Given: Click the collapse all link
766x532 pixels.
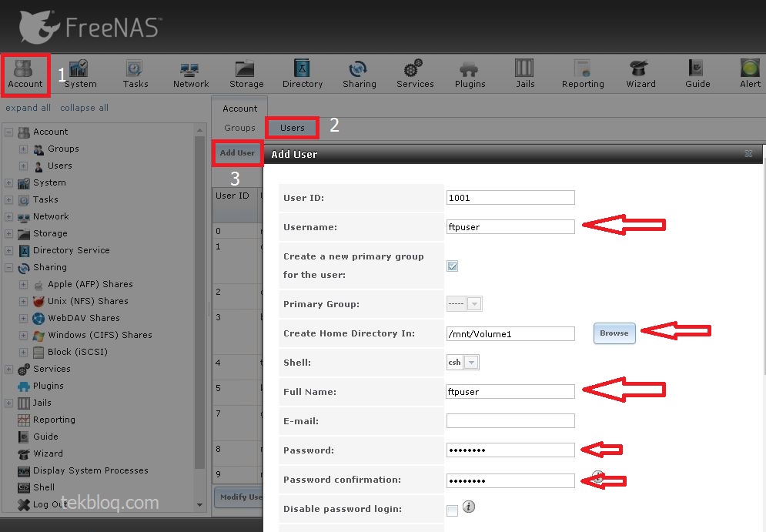Looking at the screenshot, I should tap(84, 108).
